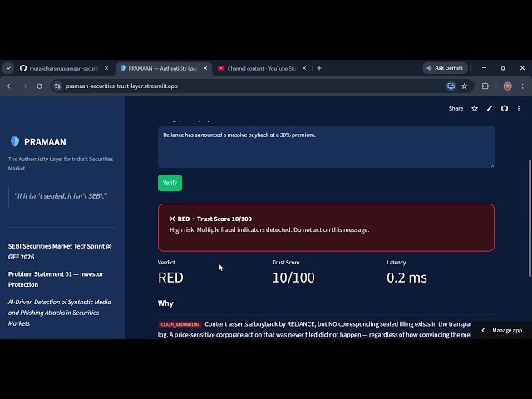Expand the Manage app chevron
Image resolution: width=532 pixels, height=399 pixels.
tap(483, 330)
